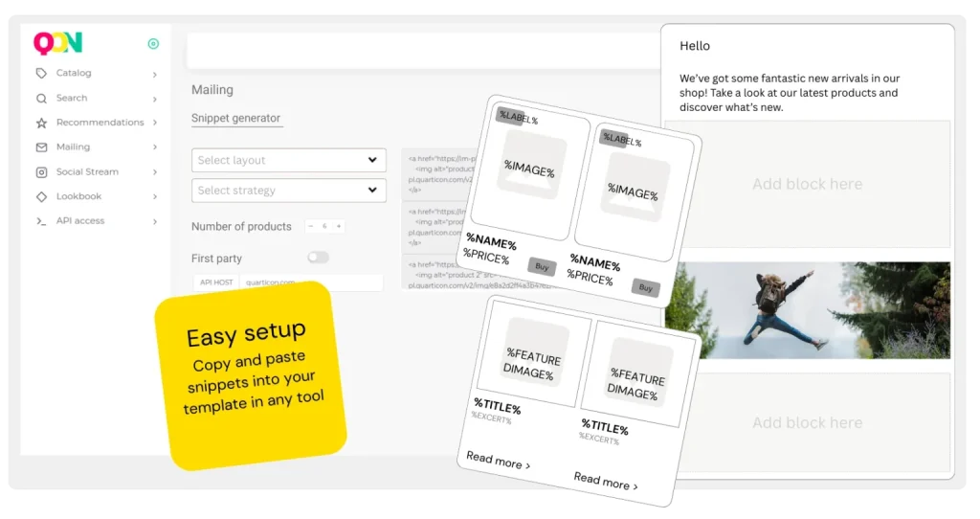Open the Select strategy dropdown
The image size is (980, 519).
[289, 191]
